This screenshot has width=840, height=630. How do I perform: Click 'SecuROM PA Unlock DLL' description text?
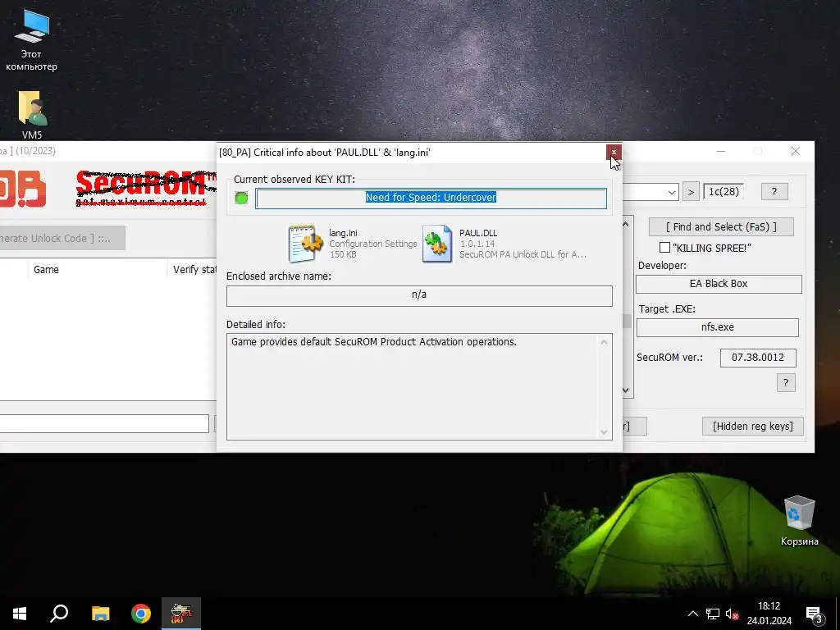(523, 254)
